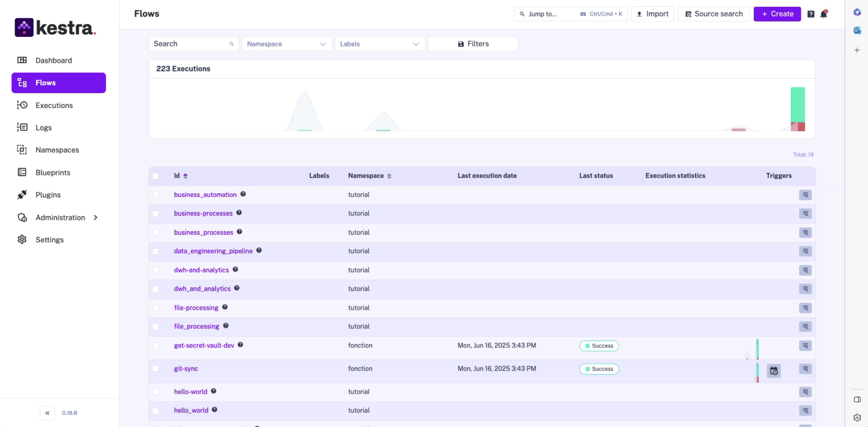Open details icon for hello-world row
This screenshot has height=427, width=868.
(x=805, y=392)
